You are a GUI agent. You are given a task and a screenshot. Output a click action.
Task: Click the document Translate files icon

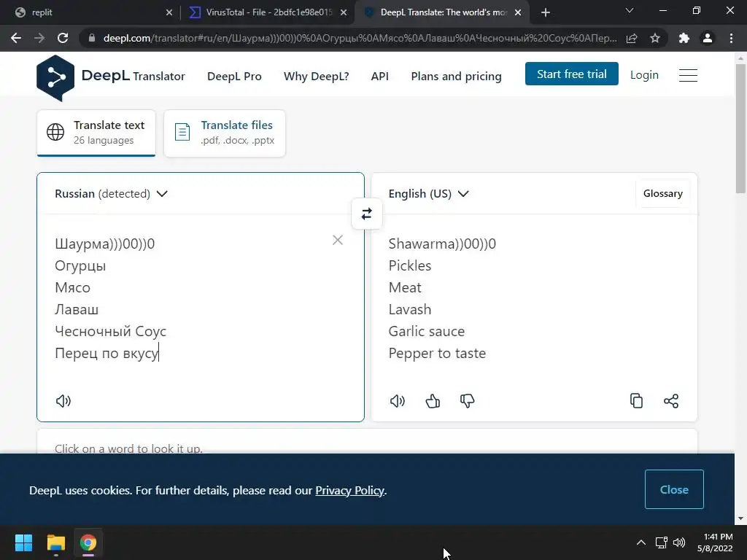[182, 132]
